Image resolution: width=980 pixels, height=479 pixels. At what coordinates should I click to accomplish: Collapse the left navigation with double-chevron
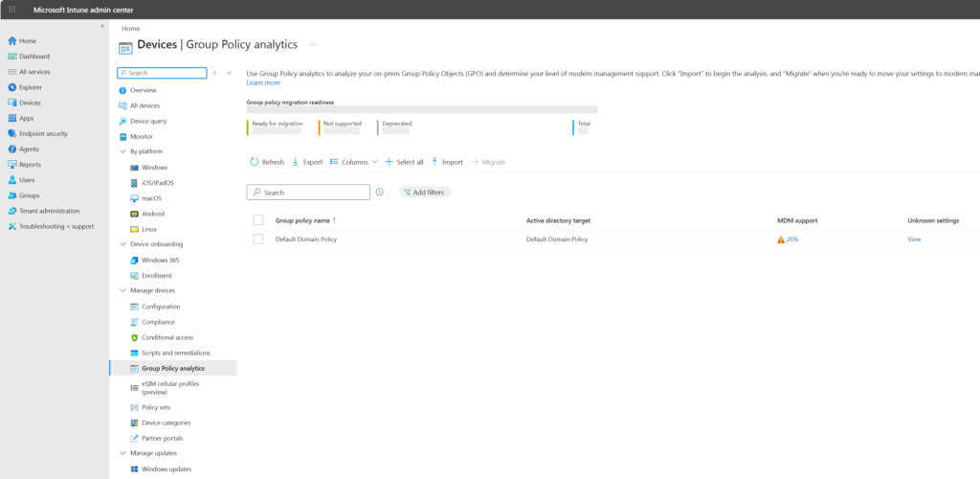(x=102, y=26)
